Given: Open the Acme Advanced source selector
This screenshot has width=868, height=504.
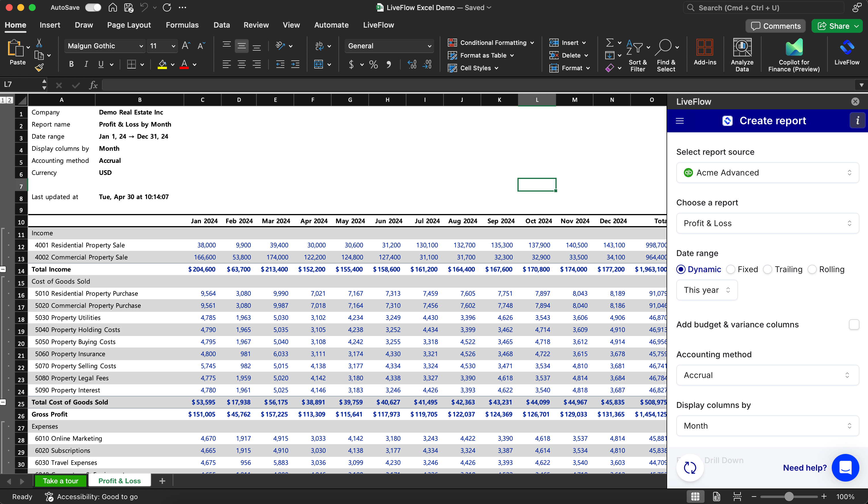Looking at the screenshot, I should tap(767, 173).
